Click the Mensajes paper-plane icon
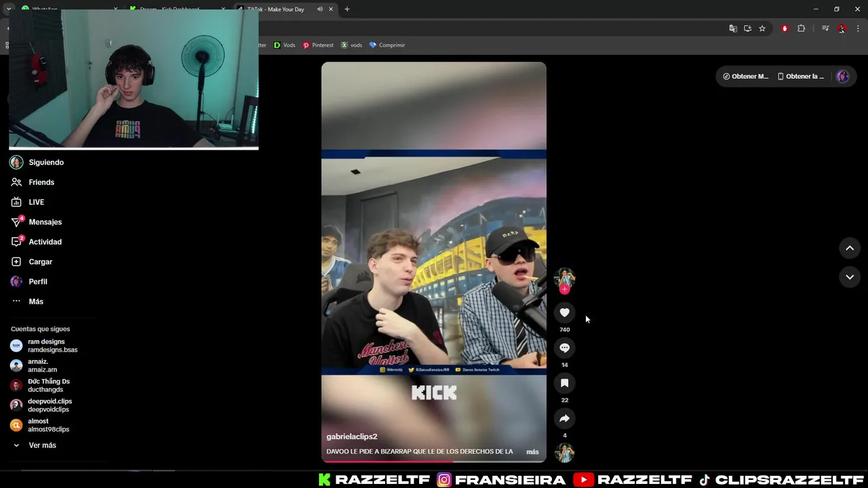The height and width of the screenshot is (488, 868). (16, 222)
